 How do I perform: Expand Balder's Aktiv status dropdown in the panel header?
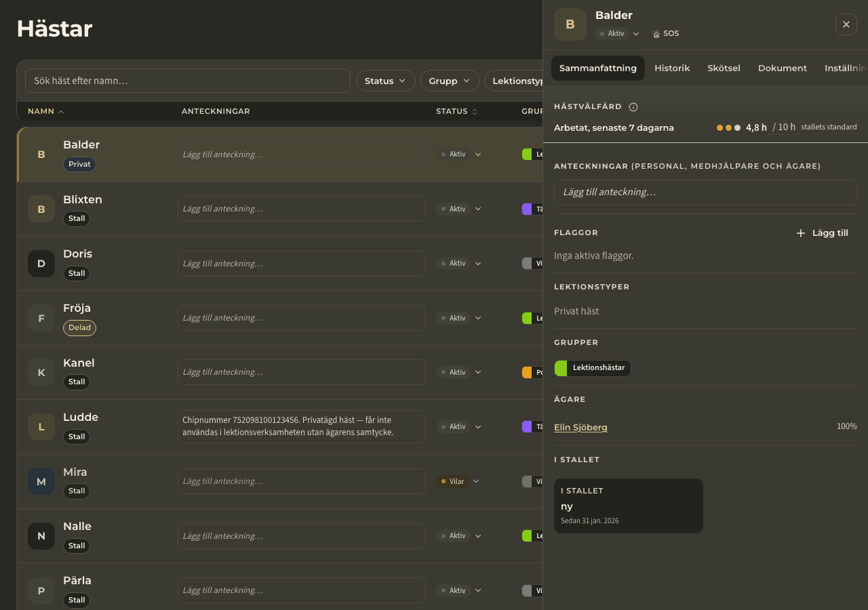click(x=618, y=34)
